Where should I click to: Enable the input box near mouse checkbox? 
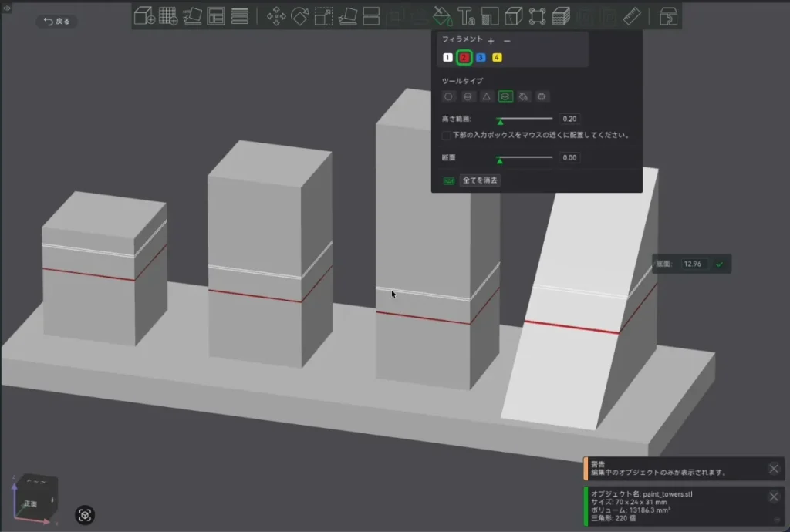tap(446, 135)
